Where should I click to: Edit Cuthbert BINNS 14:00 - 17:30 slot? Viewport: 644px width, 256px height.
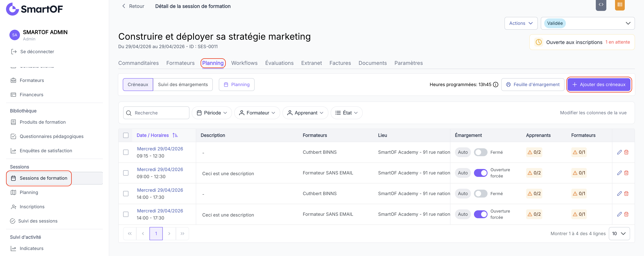619,194
